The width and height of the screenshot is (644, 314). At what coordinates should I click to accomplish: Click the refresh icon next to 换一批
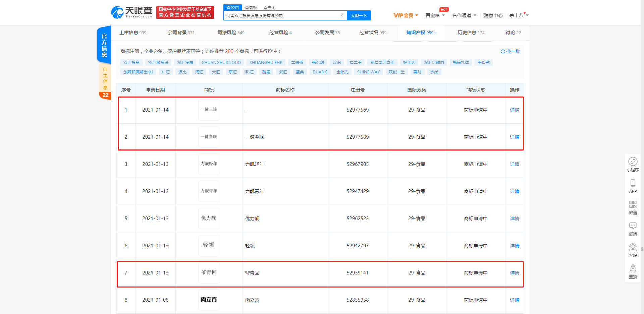[503, 51]
